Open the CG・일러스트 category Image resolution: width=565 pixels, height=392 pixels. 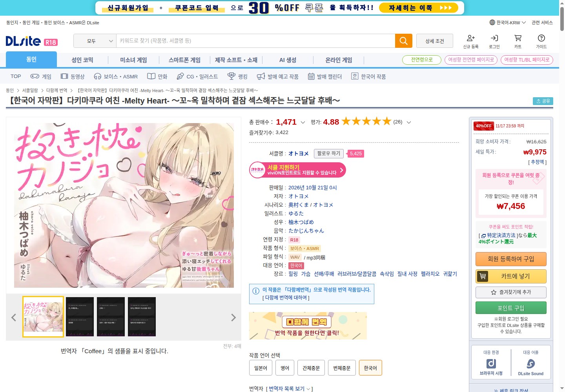pyautogui.click(x=197, y=76)
